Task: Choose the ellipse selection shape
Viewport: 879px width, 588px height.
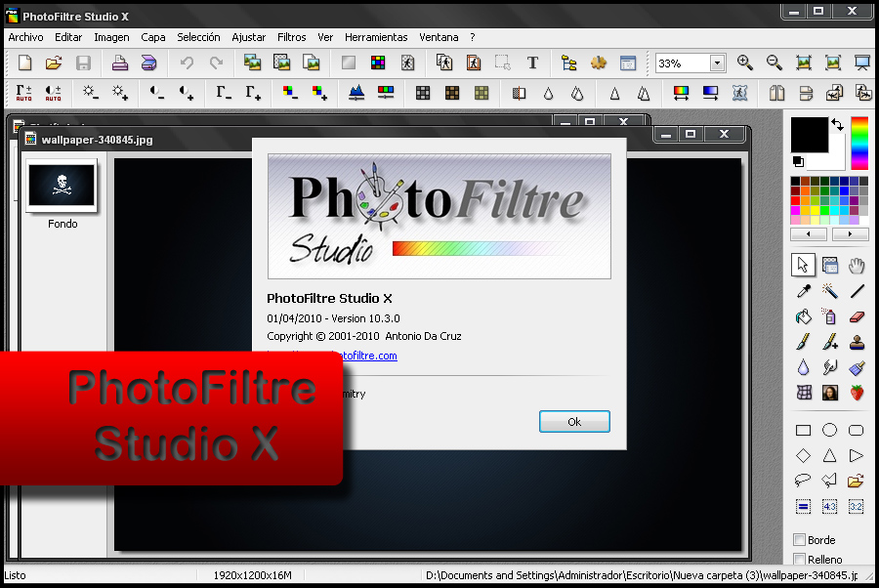Action: (x=829, y=430)
